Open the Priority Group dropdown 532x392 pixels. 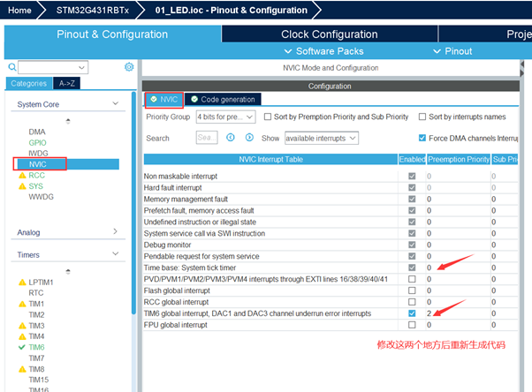pyautogui.click(x=225, y=117)
